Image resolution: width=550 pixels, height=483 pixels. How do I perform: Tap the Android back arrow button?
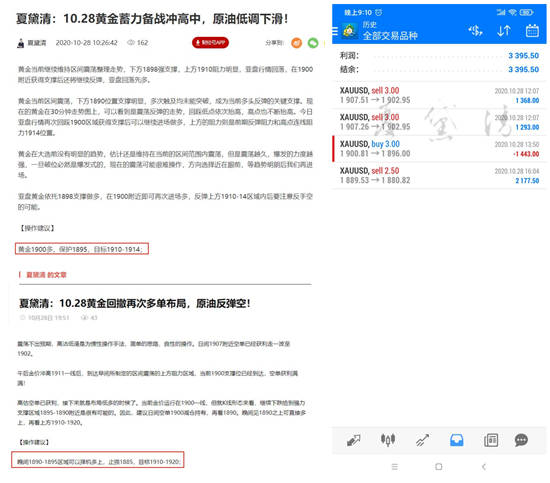point(484,467)
